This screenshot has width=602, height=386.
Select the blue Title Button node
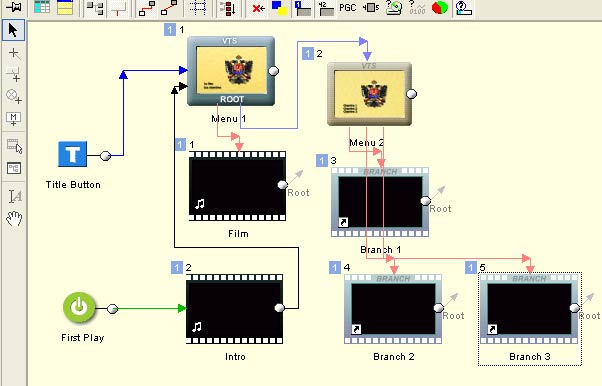pos(73,154)
